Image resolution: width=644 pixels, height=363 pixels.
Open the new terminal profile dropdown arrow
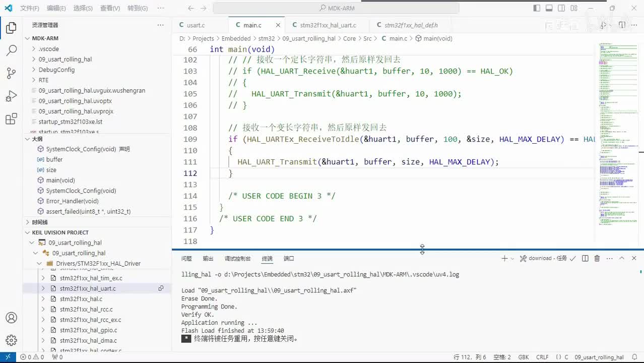pyautogui.click(x=512, y=258)
